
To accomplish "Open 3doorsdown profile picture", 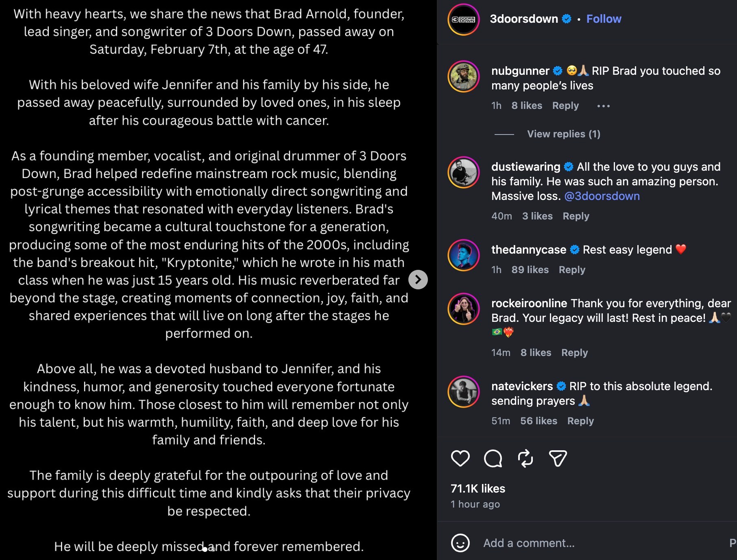I will 464,19.
